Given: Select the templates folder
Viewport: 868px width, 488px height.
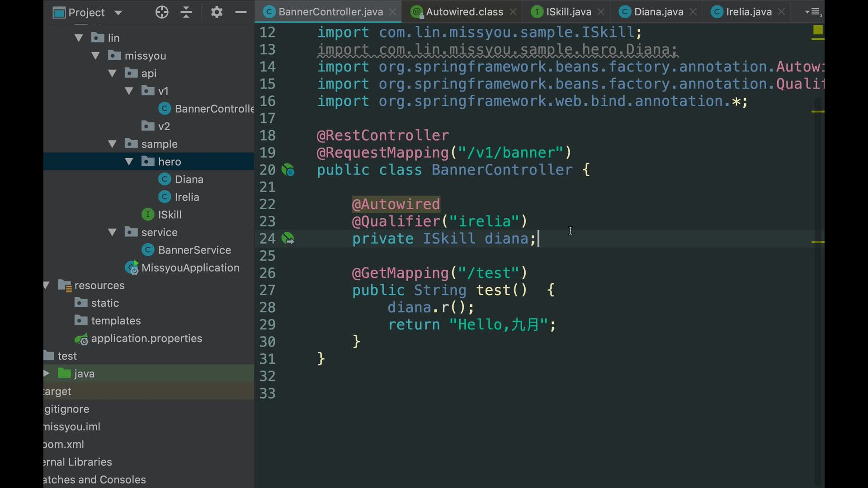Looking at the screenshot, I should coord(116,321).
